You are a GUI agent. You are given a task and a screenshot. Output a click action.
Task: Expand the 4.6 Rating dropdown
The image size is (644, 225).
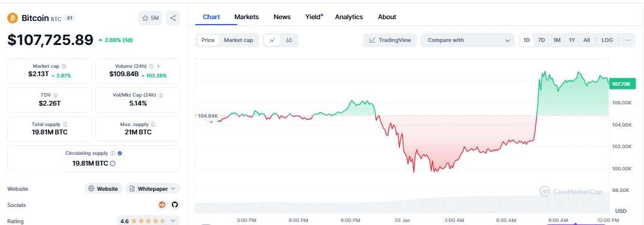tap(148, 221)
